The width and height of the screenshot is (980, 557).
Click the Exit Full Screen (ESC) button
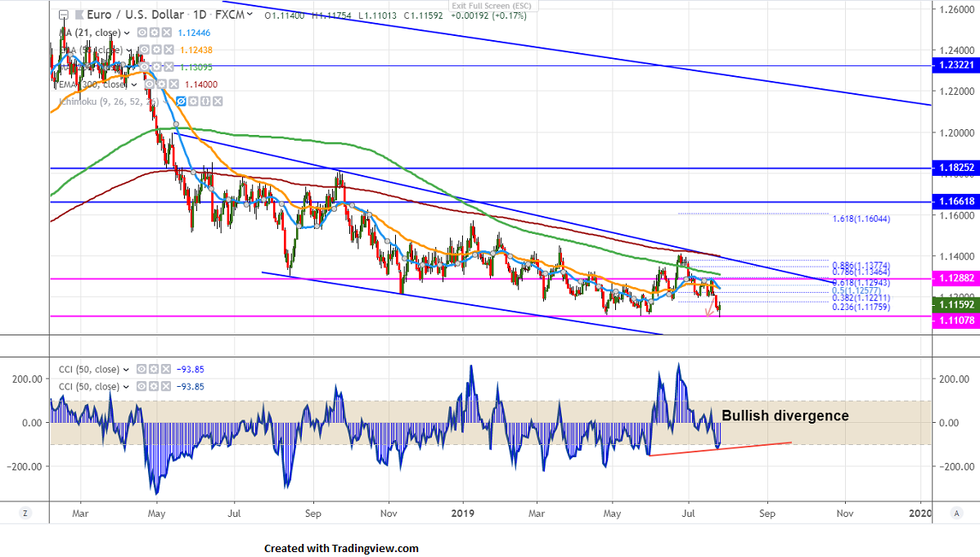[x=491, y=6]
